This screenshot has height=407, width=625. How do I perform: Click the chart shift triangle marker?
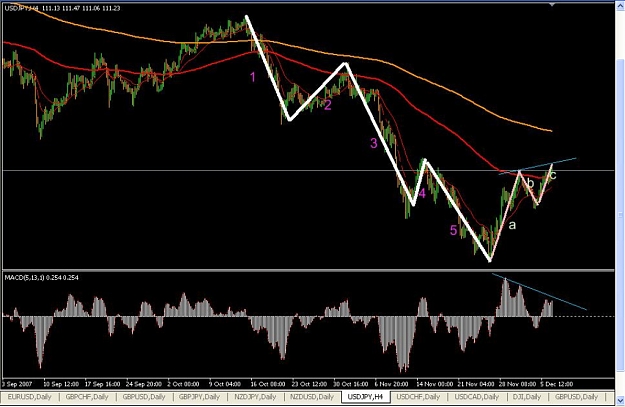click(552, 5)
